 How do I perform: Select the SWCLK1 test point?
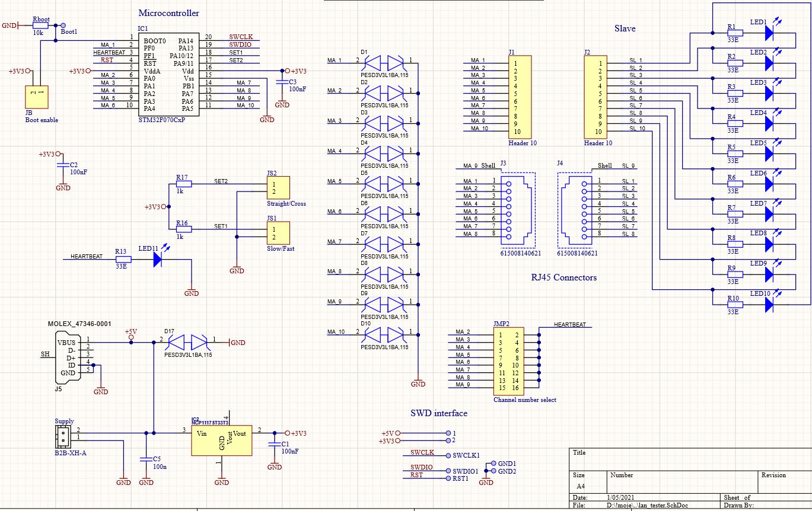coord(448,455)
